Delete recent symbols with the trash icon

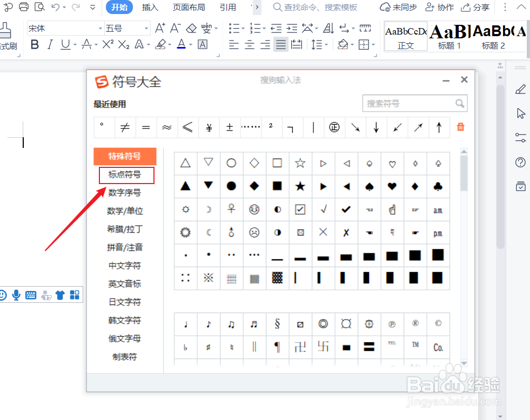460,127
